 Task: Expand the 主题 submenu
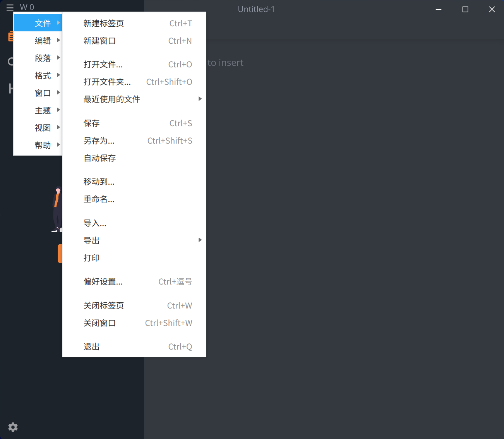pyautogui.click(x=38, y=110)
